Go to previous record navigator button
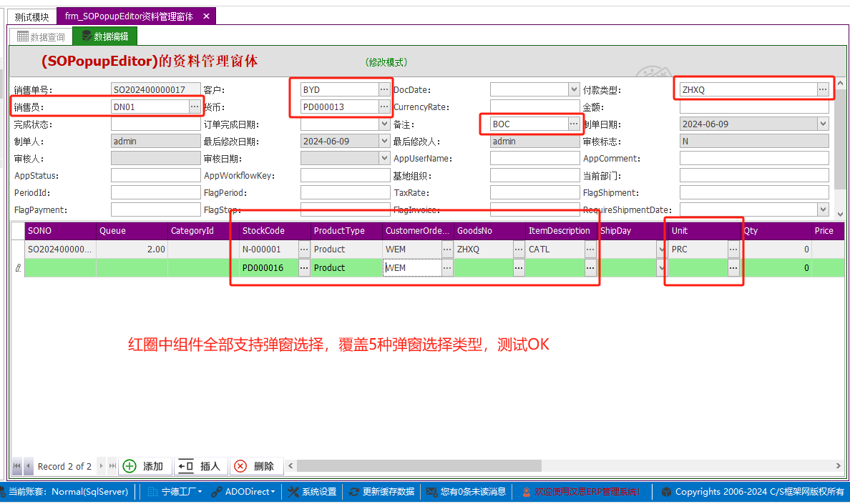 click(x=28, y=466)
